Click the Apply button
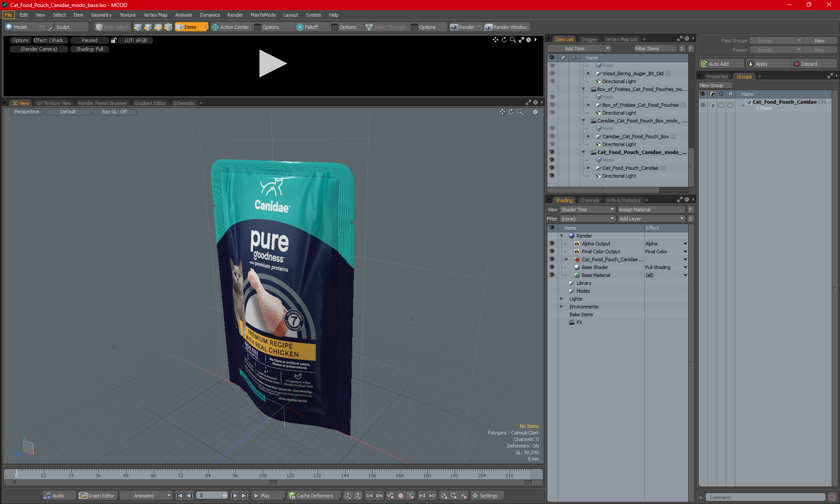 [769, 64]
